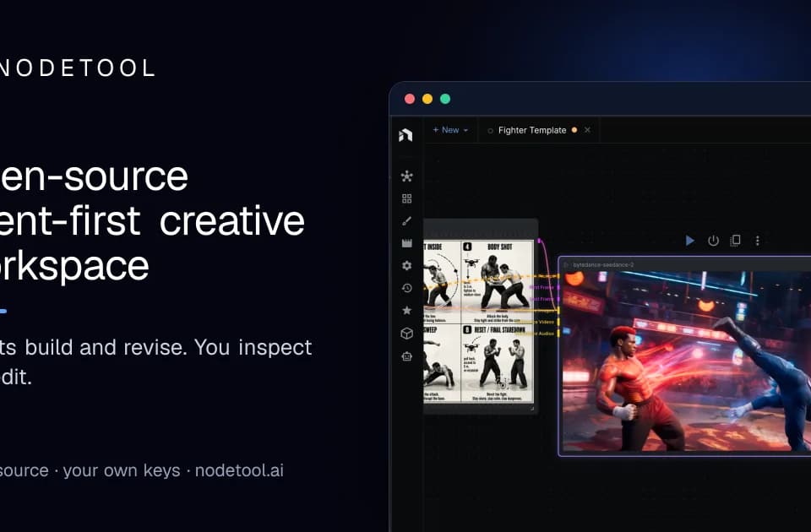
Task: Open the clock history icon
Action: [406, 288]
